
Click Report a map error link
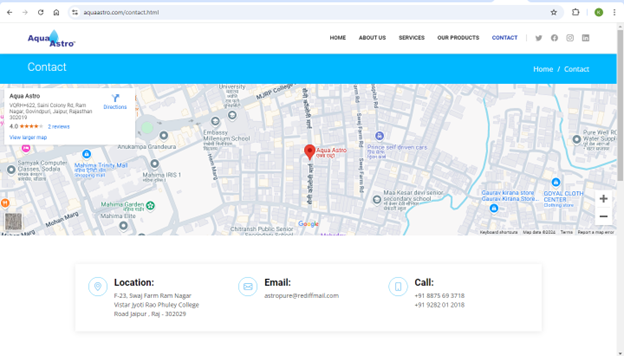596,232
